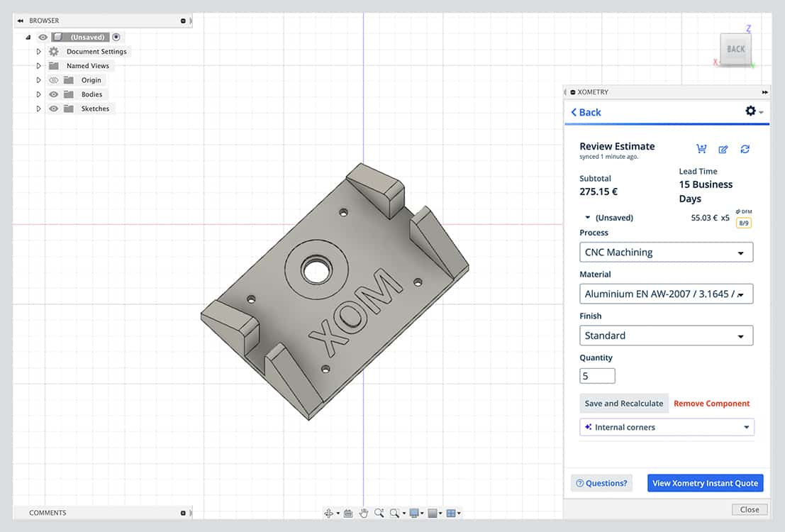Click Save and Recalculate button
785x532 pixels.
[624, 404]
